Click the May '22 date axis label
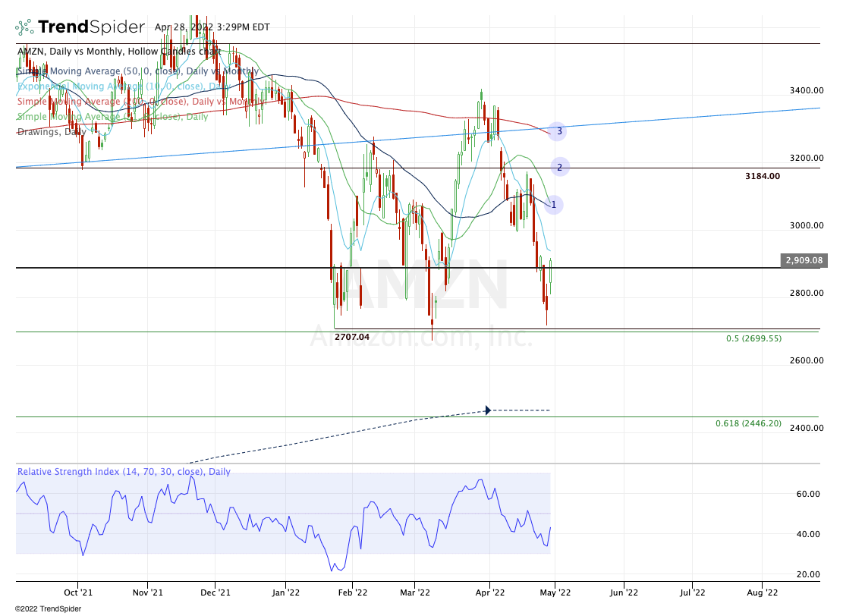Viewport: 843px width, 616px height. 555,592
